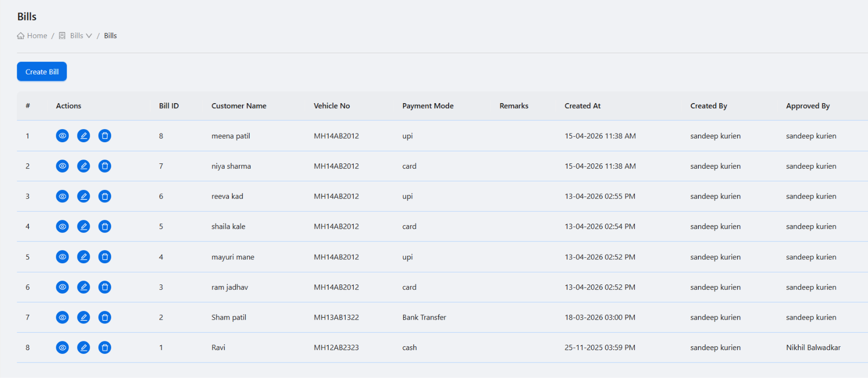The width and height of the screenshot is (868, 380).
Task: View bill details for meena patil
Action: pyautogui.click(x=62, y=136)
